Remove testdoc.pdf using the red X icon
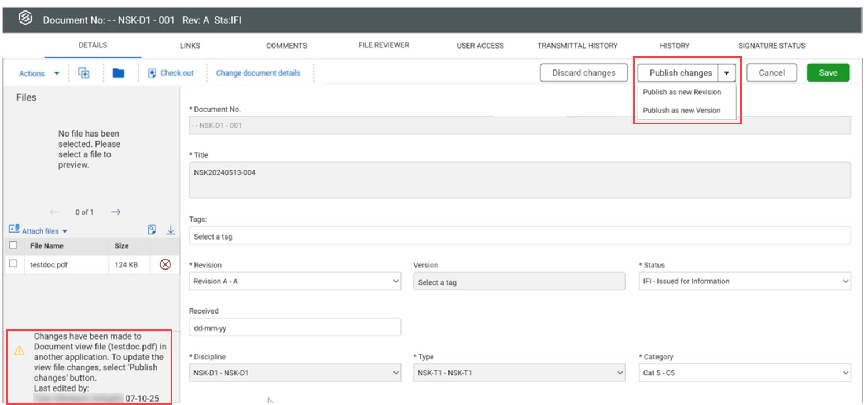 tap(165, 264)
